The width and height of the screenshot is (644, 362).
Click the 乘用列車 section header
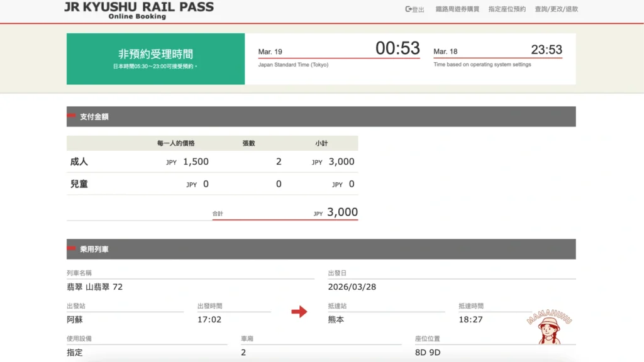point(321,249)
